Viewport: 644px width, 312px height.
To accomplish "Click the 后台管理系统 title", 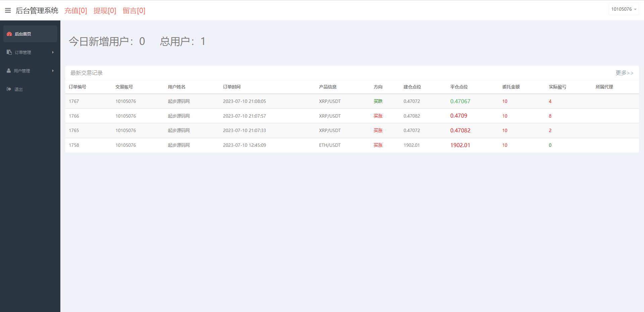I will [37, 11].
